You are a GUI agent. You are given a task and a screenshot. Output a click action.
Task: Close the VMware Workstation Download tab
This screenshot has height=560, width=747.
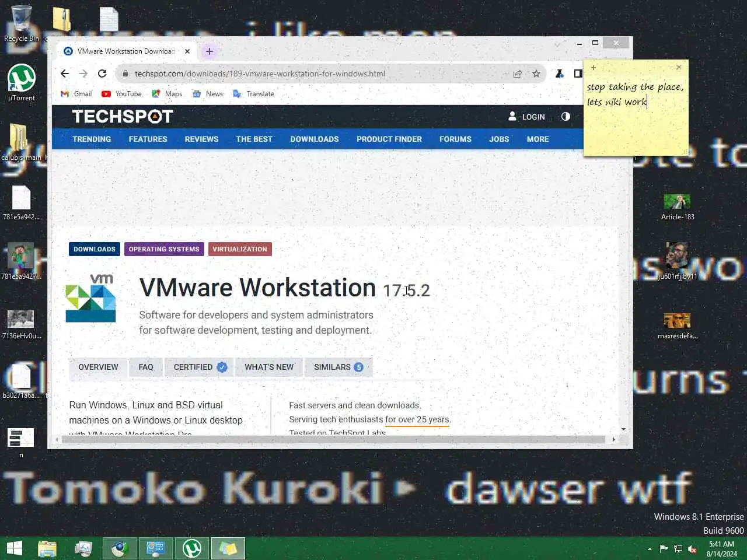[x=187, y=51]
